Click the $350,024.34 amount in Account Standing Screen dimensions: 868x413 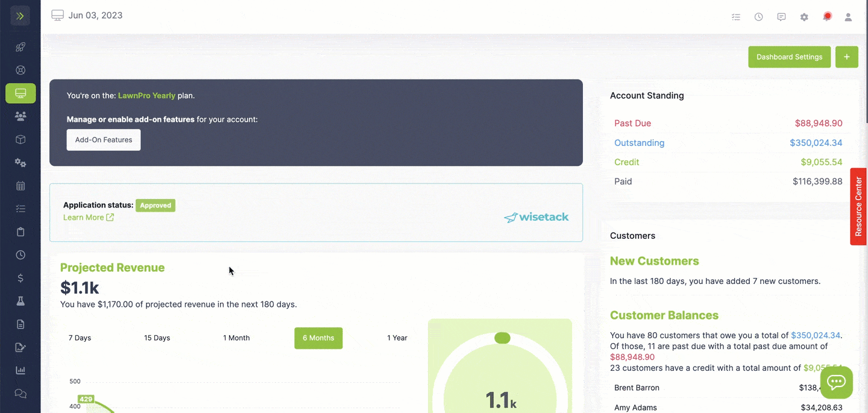(x=816, y=143)
